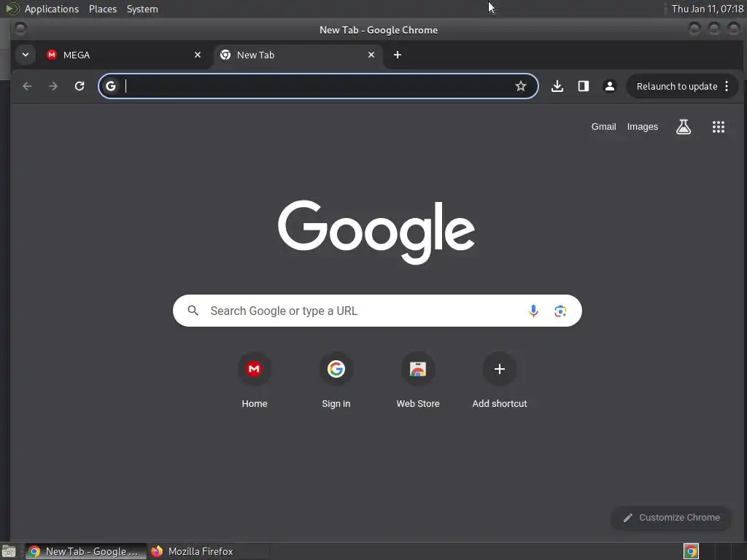Expand the tab search dropdown arrow
Screen dimensions: 747x560
click(26, 55)
